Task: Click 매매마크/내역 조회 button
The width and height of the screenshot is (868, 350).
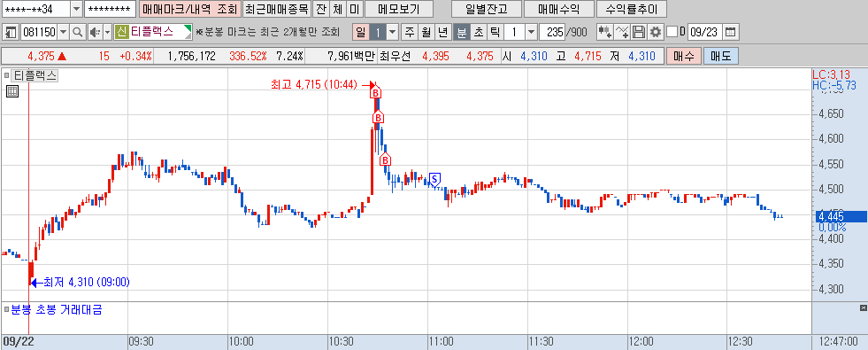Action: (190, 9)
